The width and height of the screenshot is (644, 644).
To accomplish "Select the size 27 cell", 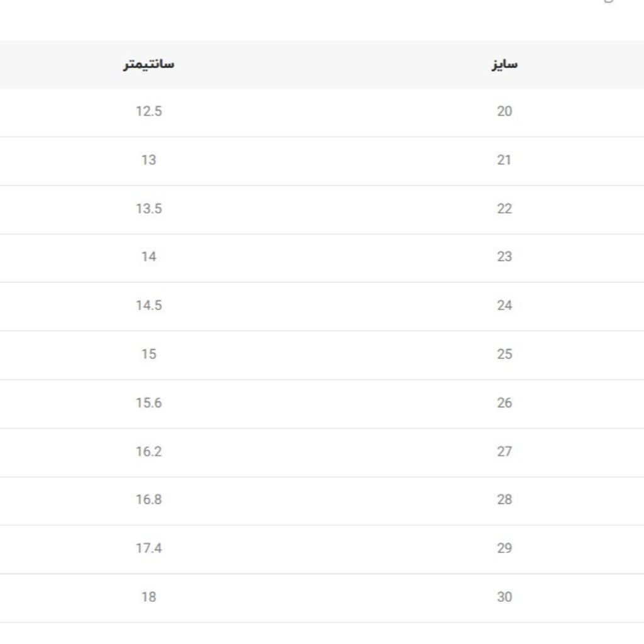I will coord(504,452).
